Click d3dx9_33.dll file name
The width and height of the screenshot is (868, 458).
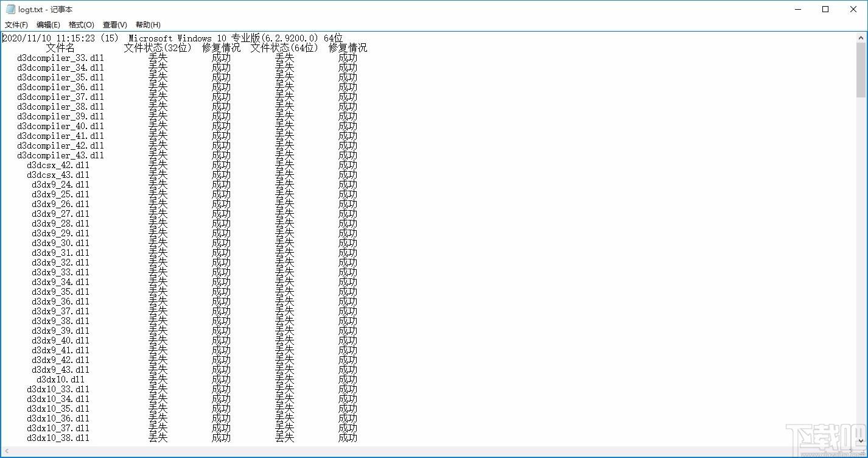pyautogui.click(x=60, y=272)
